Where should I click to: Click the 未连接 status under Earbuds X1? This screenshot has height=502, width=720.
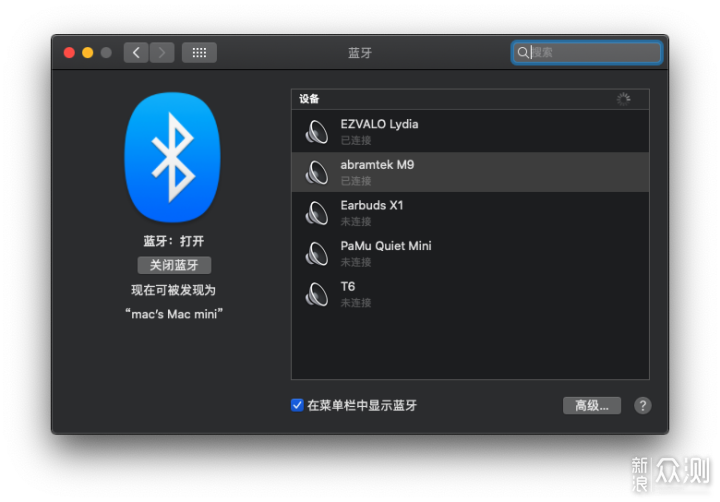tap(356, 221)
